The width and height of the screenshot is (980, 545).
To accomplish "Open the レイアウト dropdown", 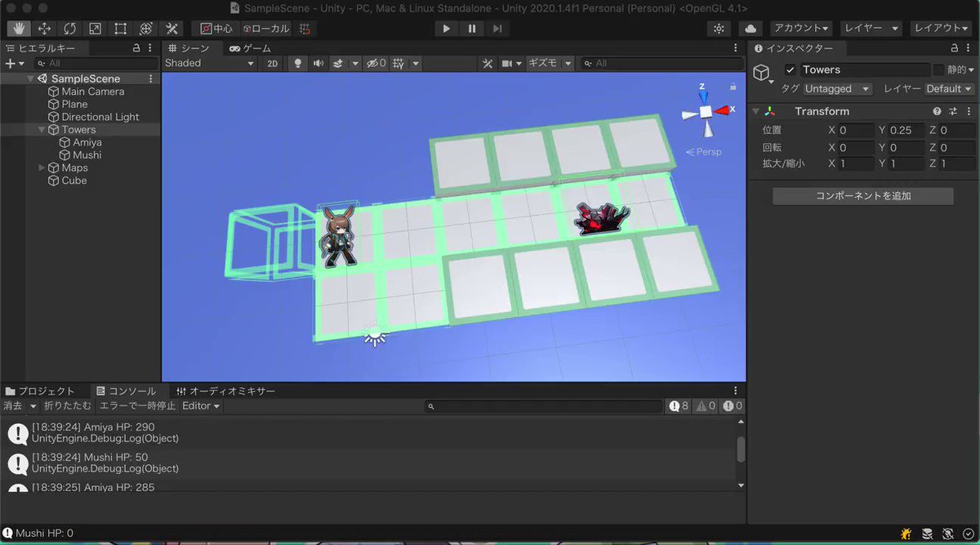I will click(x=942, y=29).
